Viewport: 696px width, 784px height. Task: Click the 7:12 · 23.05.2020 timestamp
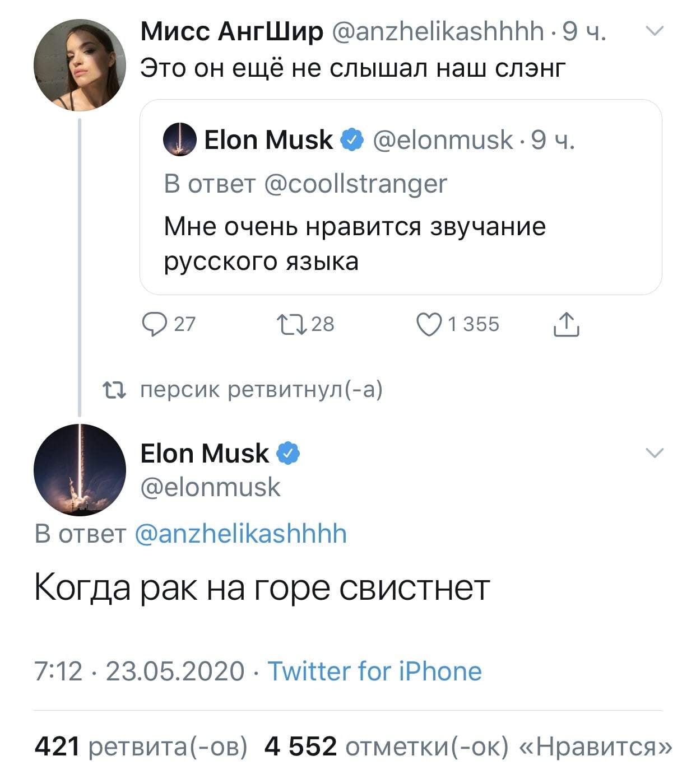(x=140, y=671)
